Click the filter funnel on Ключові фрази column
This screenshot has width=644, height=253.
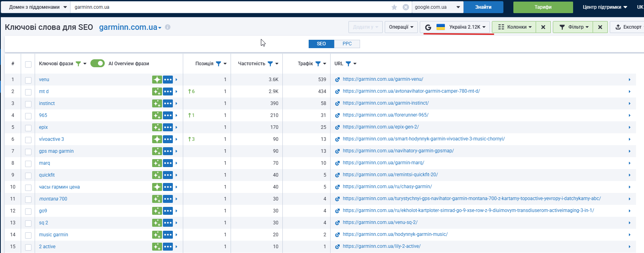click(78, 64)
